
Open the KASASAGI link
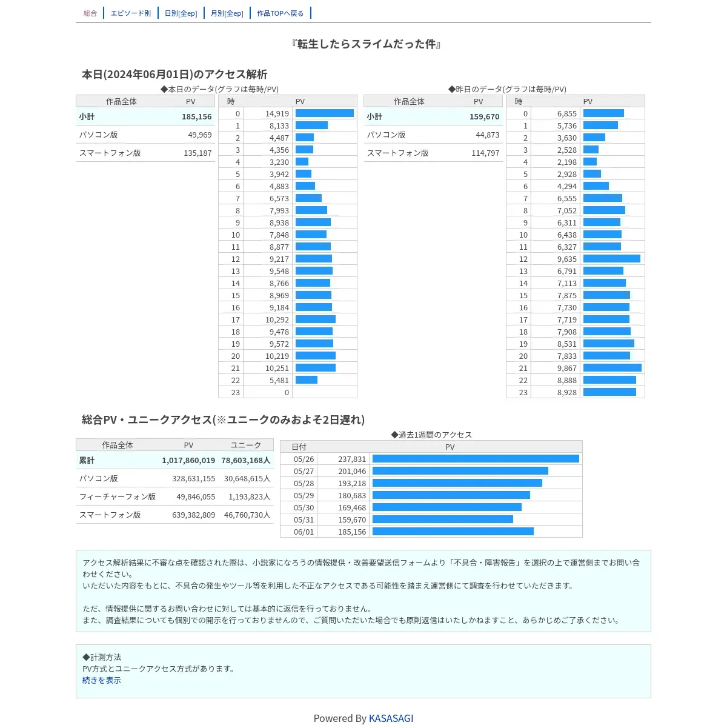[x=391, y=718]
